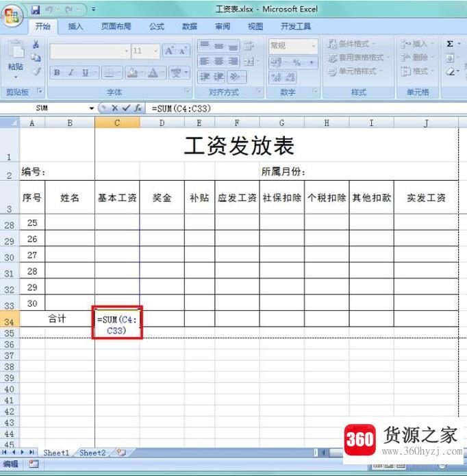Open the 开发工具 ribbon tab
The height and width of the screenshot is (476, 467).
296,27
